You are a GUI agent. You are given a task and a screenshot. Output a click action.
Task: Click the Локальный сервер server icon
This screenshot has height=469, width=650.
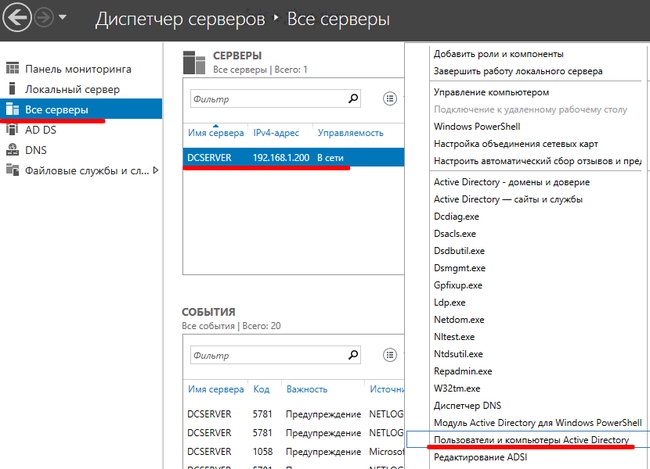[x=12, y=89]
